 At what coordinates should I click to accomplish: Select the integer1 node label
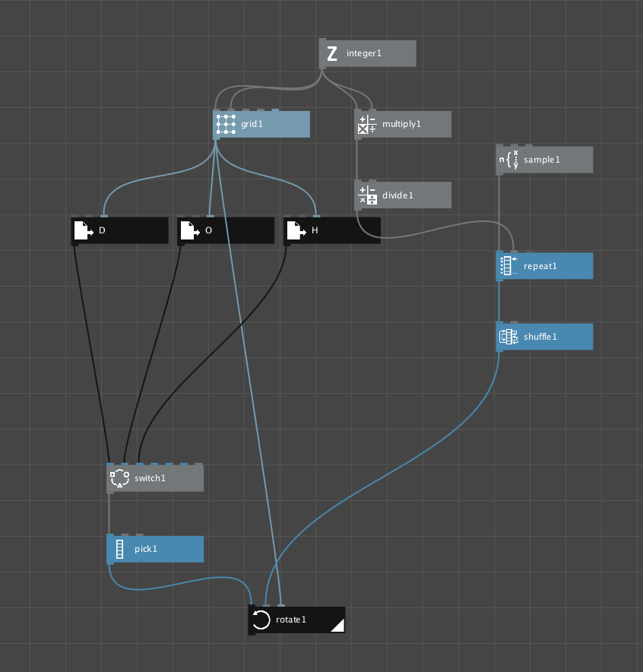click(x=364, y=53)
